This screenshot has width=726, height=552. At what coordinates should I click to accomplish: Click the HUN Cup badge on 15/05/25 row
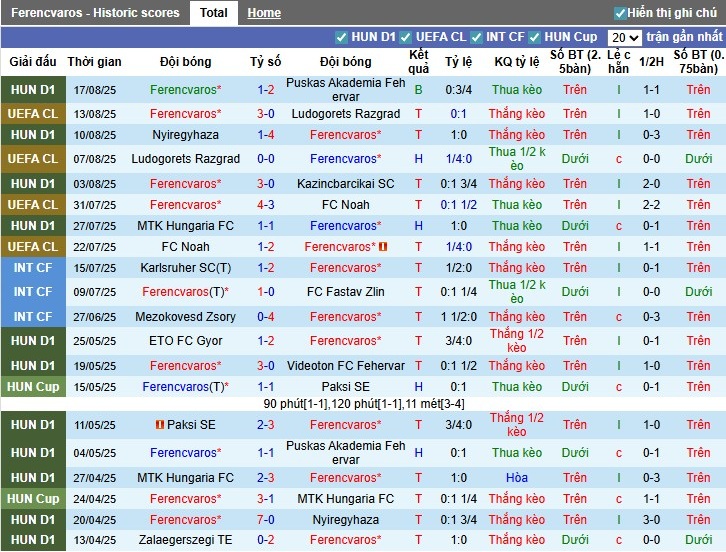click(x=33, y=387)
